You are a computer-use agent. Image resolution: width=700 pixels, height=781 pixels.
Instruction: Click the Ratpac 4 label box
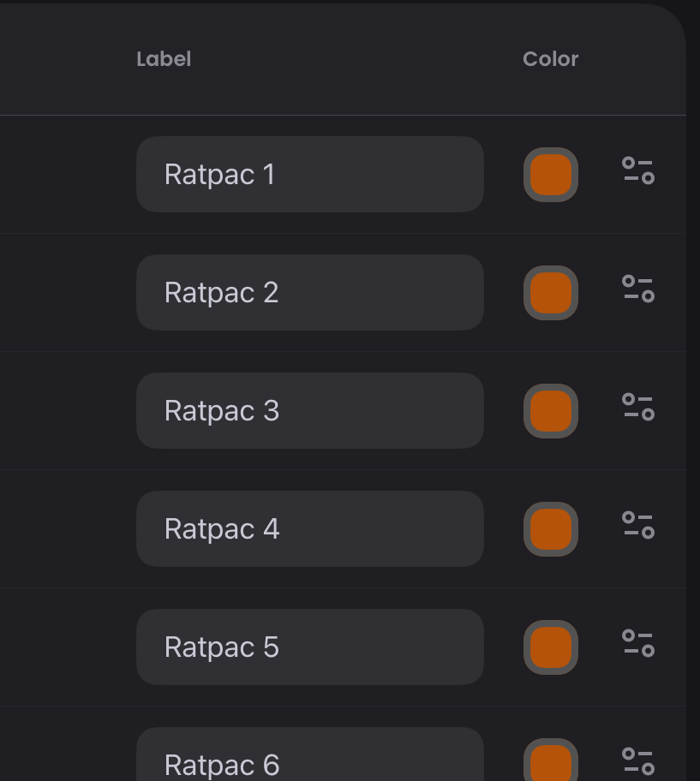[309, 528]
